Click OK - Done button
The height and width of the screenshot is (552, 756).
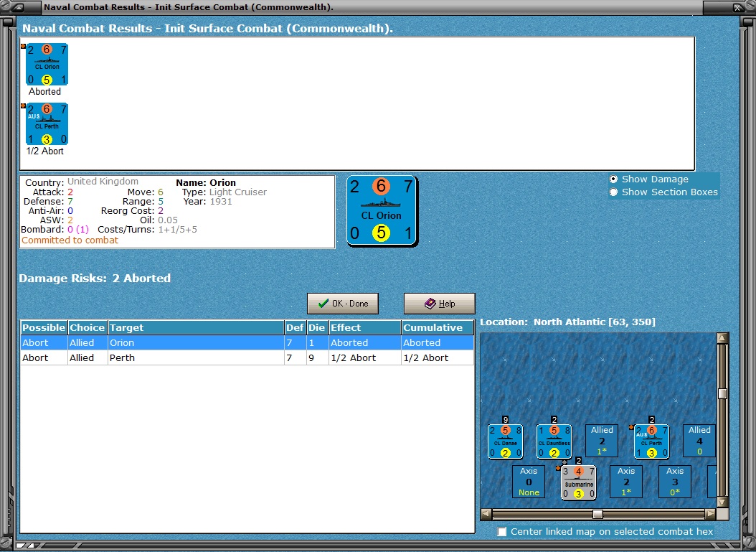point(343,304)
